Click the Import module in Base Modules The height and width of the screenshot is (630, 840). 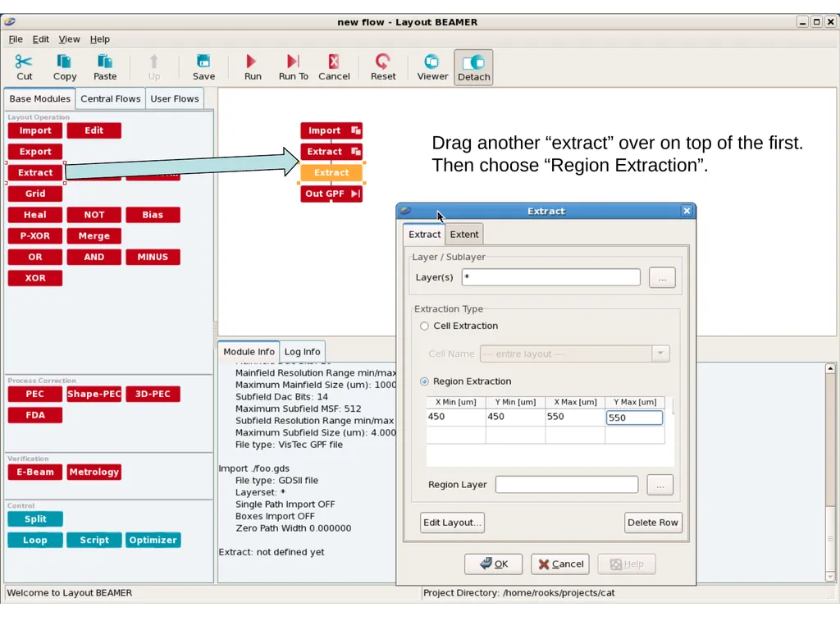(x=34, y=130)
